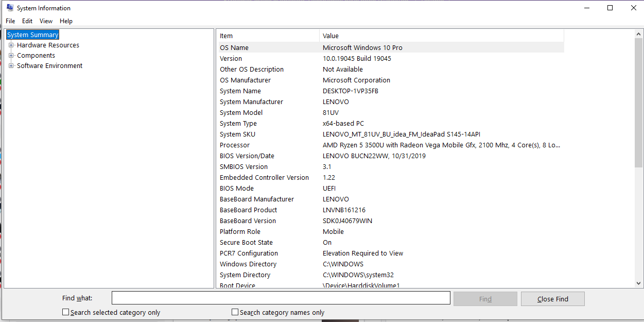Open the File menu
644x322 pixels.
[x=10, y=21]
